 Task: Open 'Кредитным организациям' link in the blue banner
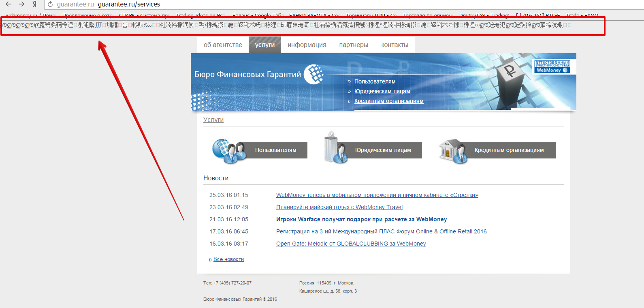pyautogui.click(x=389, y=101)
